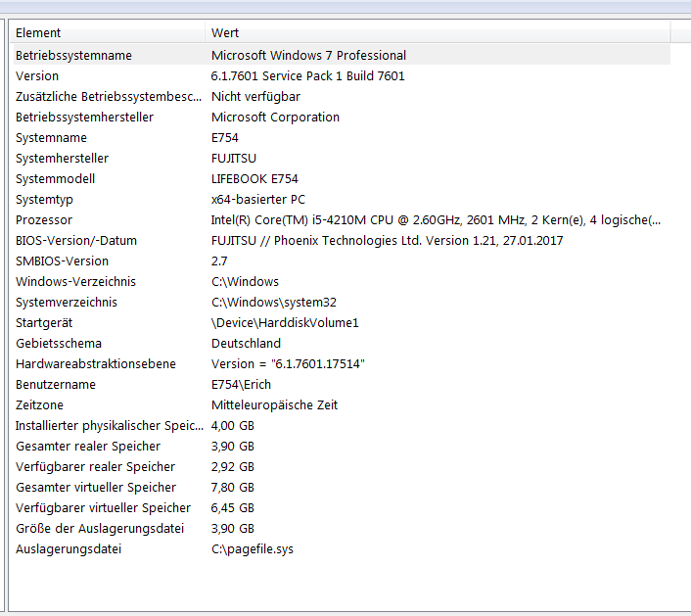
Task: Select the 'Installierter physikalischer Speic...' row
Action: [x=342, y=426]
